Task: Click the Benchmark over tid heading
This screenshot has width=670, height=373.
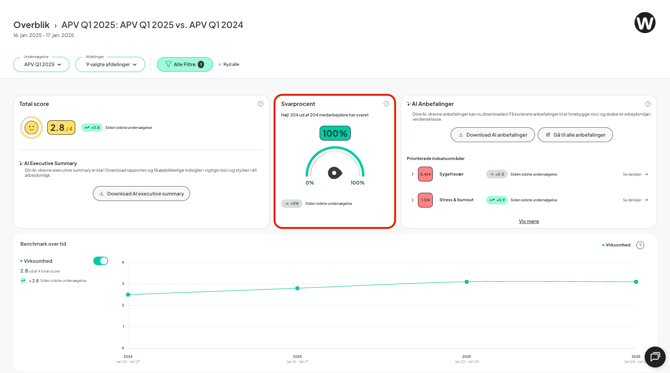Action: coord(43,244)
